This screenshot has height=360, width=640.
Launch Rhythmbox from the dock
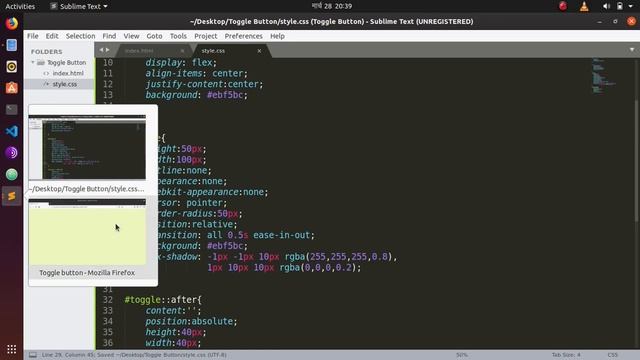tap(11, 67)
